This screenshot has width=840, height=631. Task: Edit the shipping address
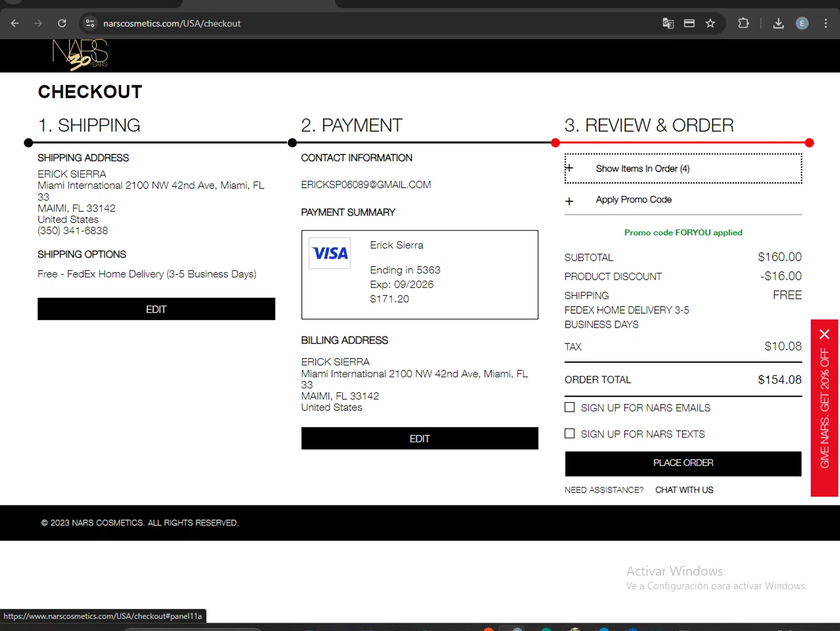pos(156,309)
